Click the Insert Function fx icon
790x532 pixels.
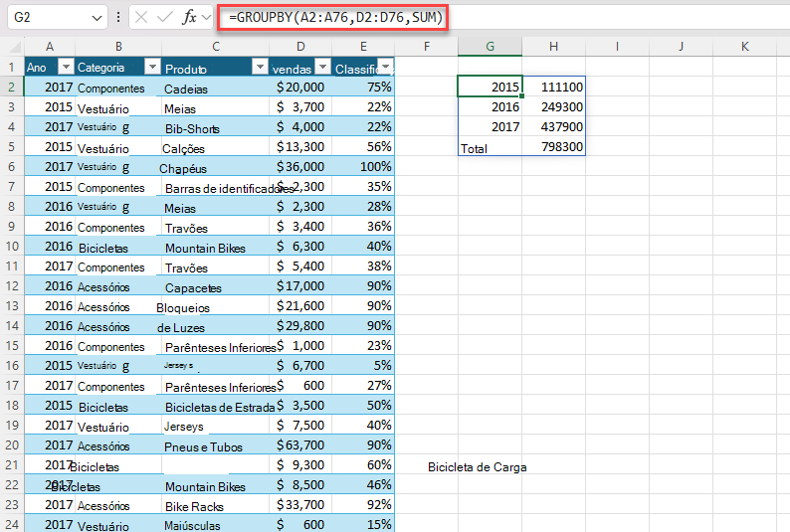[189, 18]
